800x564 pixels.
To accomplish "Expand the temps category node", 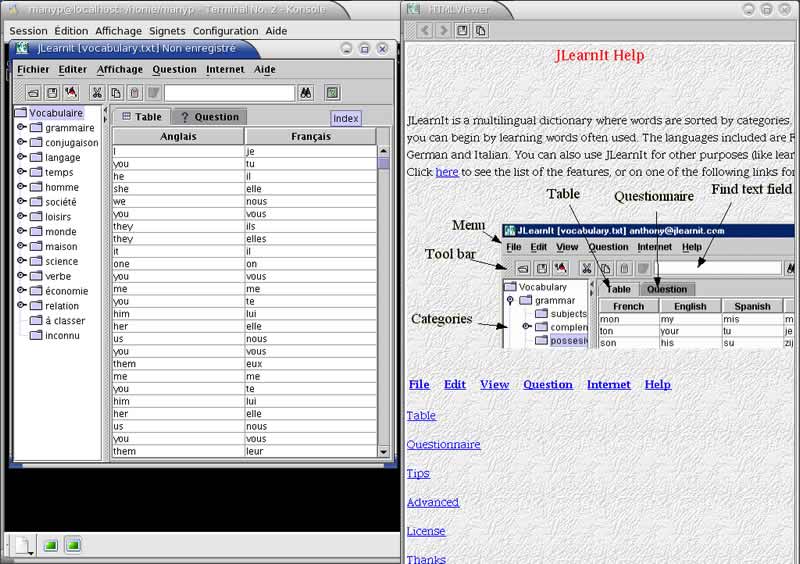I will (21, 171).
